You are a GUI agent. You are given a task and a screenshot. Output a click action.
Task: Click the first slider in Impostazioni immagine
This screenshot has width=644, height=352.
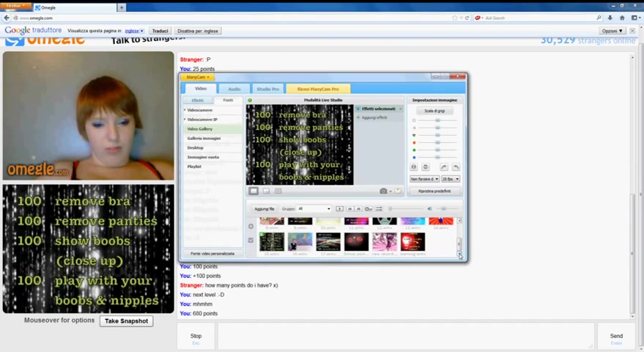click(x=437, y=120)
